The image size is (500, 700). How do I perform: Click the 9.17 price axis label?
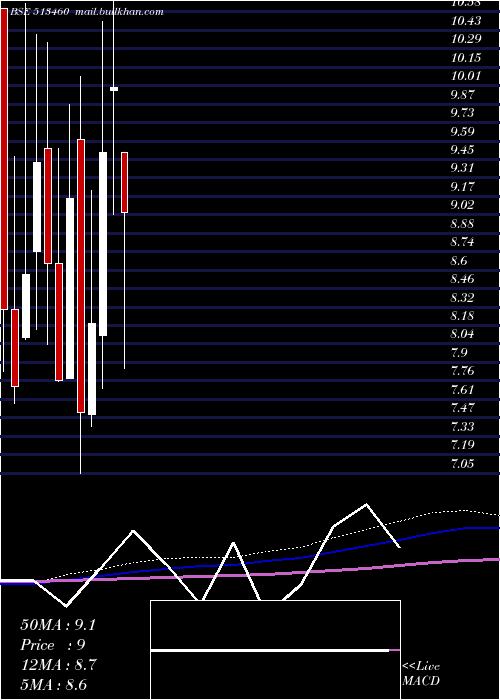click(x=462, y=186)
